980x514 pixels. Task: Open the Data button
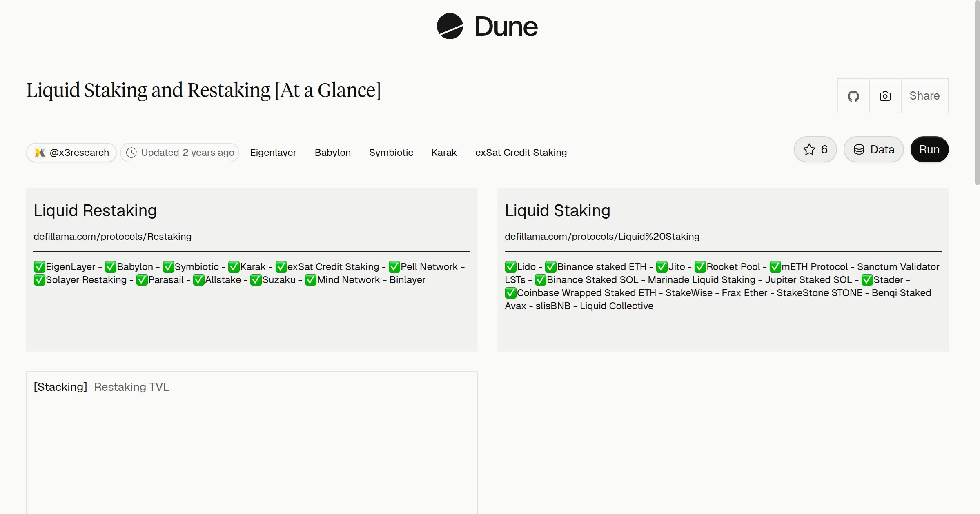(874, 149)
